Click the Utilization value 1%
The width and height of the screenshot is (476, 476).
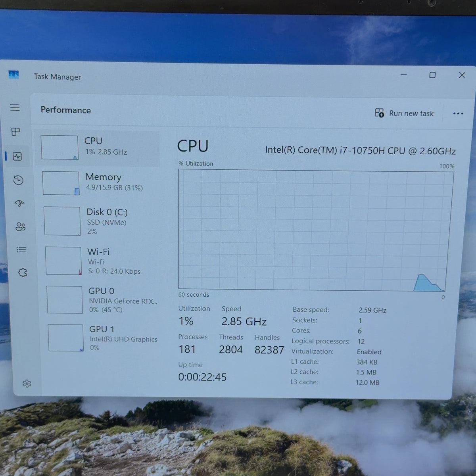[186, 321]
